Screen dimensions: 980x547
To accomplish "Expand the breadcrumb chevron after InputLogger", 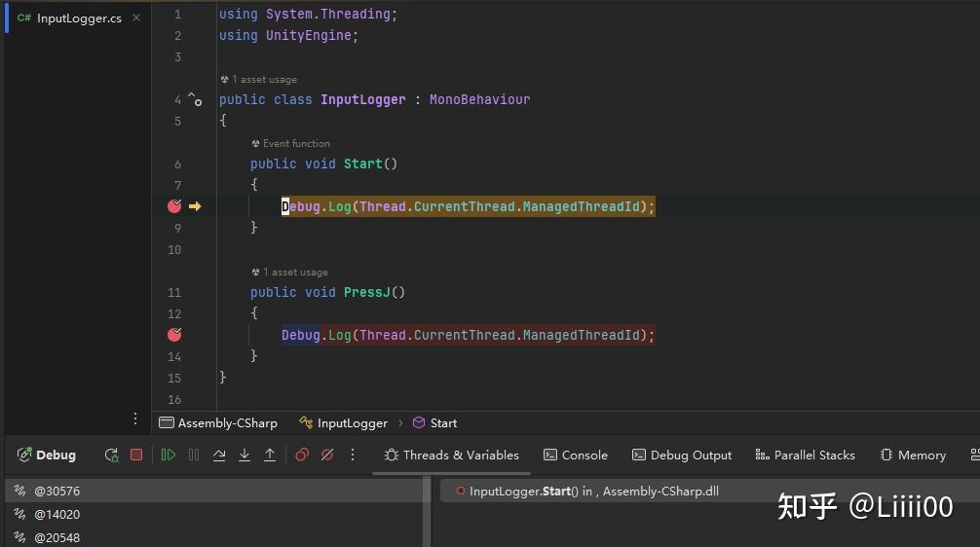I will [x=400, y=423].
